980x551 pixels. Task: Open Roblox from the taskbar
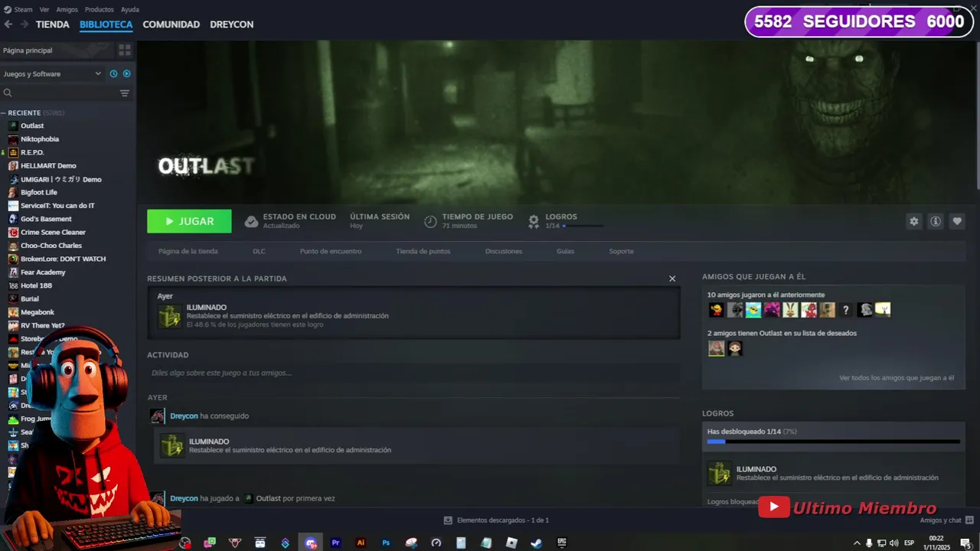511,543
